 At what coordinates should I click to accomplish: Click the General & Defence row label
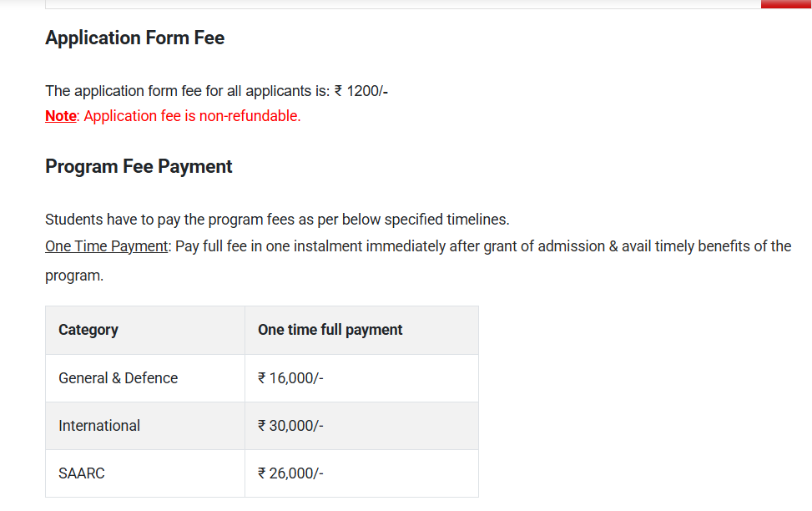pos(118,378)
